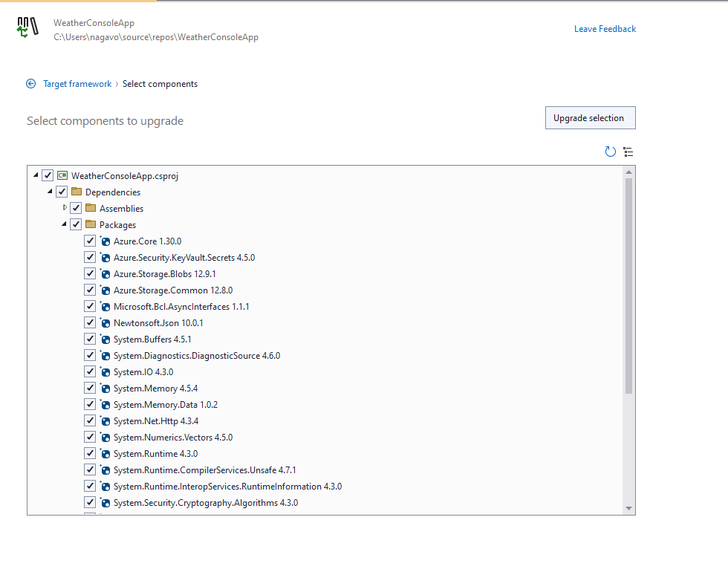The height and width of the screenshot is (572, 728).
Task: Click the package icon for Azure.Core 1.30.0
Action: (x=105, y=241)
